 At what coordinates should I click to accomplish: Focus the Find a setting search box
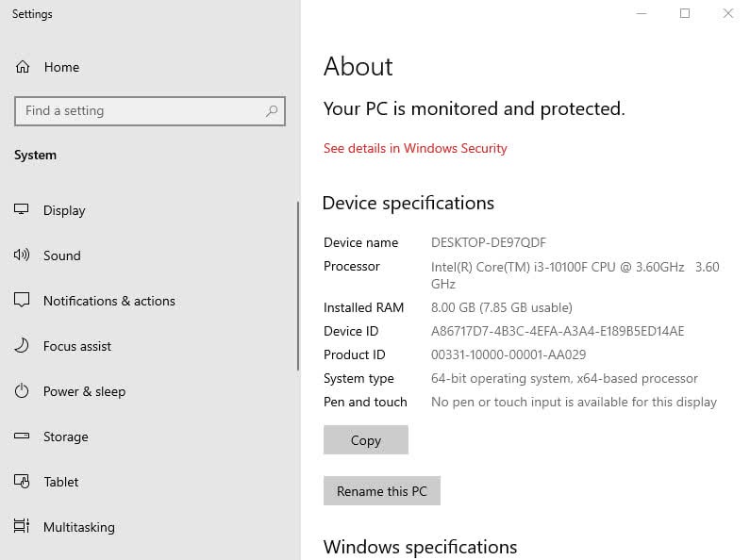point(142,111)
